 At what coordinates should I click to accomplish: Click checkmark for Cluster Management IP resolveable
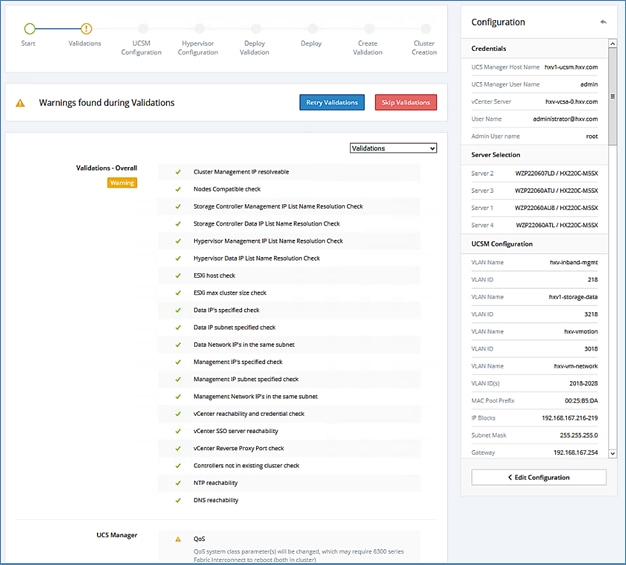tap(178, 172)
